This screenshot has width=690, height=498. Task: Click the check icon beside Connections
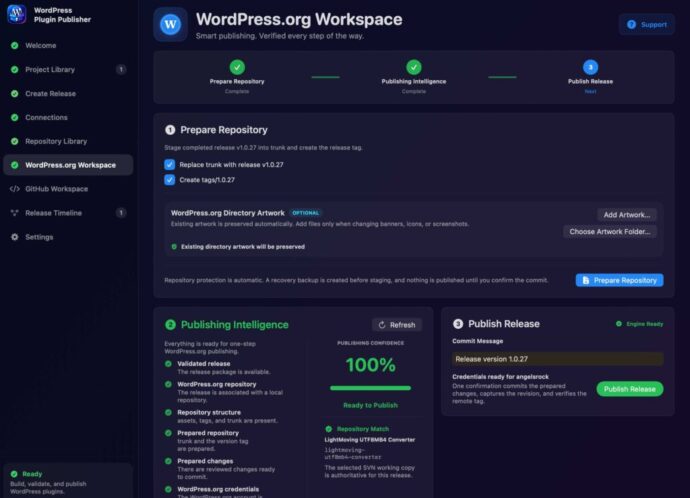15,117
